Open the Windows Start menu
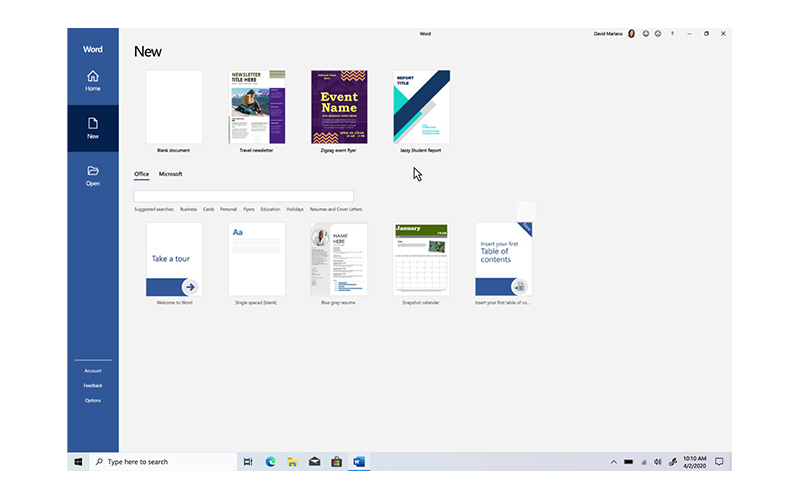Screen dimensions: 800x500 click(x=78, y=462)
